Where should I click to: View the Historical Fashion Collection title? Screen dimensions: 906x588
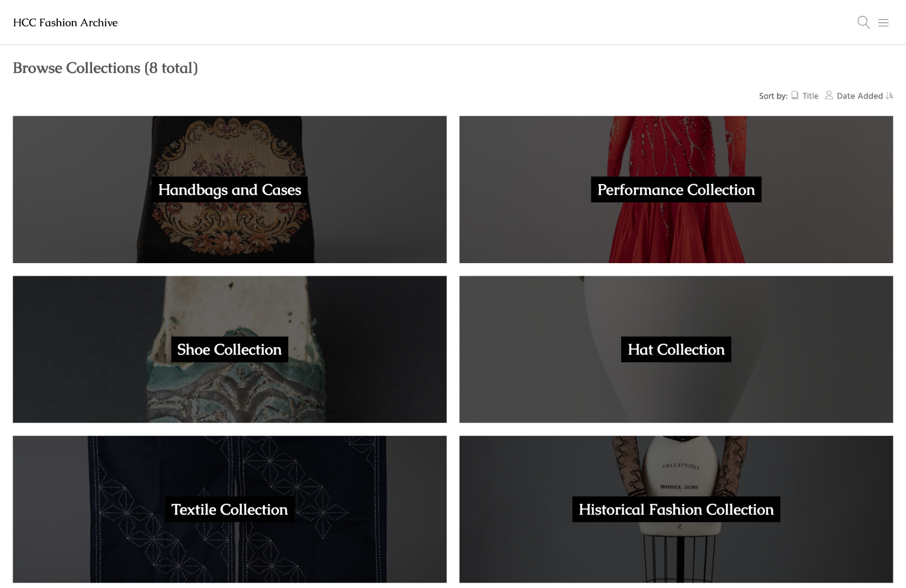[676, 509]
